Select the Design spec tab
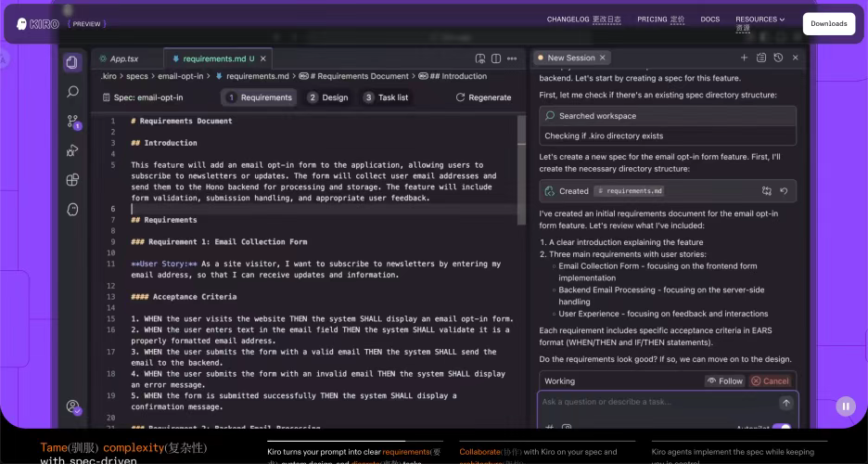 [327, 97]
